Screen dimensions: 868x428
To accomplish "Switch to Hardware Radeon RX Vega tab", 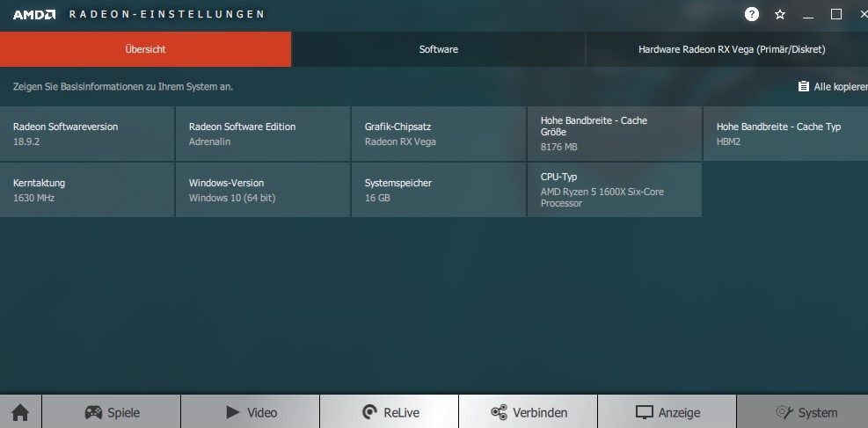I will (726, 49).
